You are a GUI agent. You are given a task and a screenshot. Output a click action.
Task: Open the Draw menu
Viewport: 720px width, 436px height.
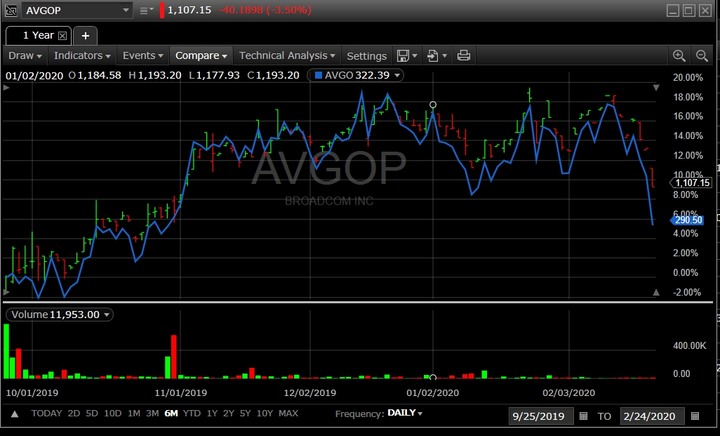[25, 56]
